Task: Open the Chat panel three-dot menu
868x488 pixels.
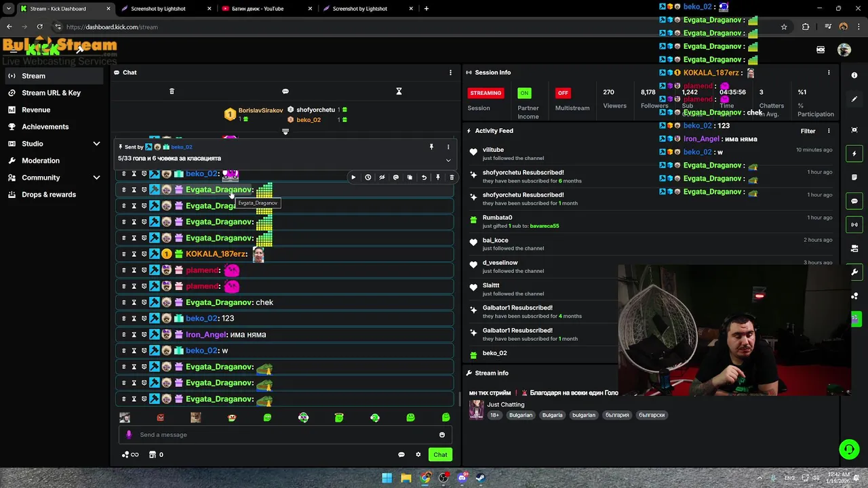Action: point(450,73)
